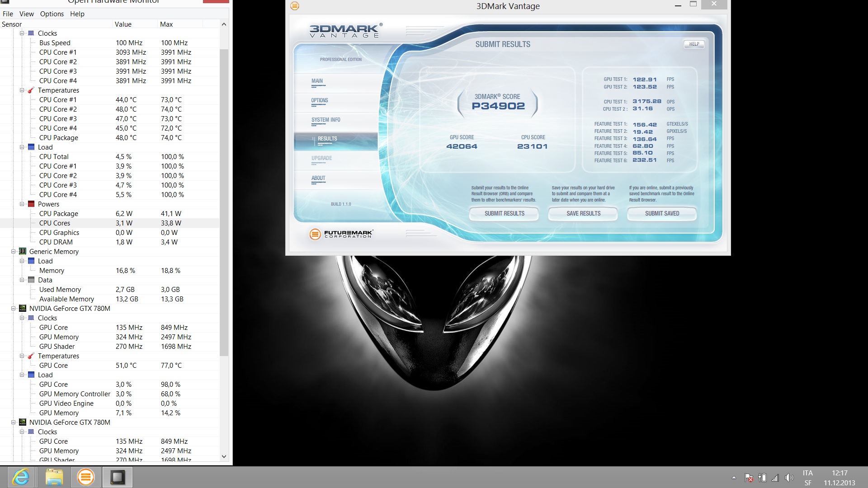The height and width of the screenshot is (488, 868).
Task: Open the Help menu
Action: click(x=77, y=14)
